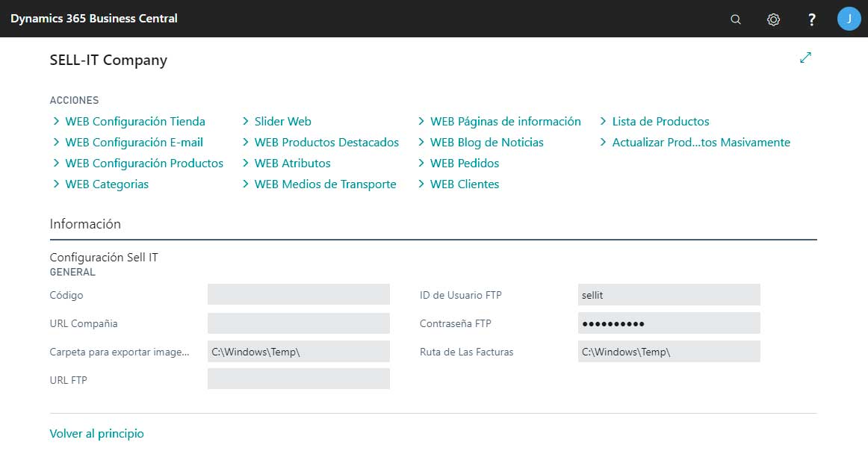Open Slider Web action
This screenshot has width=868, height=457.
coord(283,122)
